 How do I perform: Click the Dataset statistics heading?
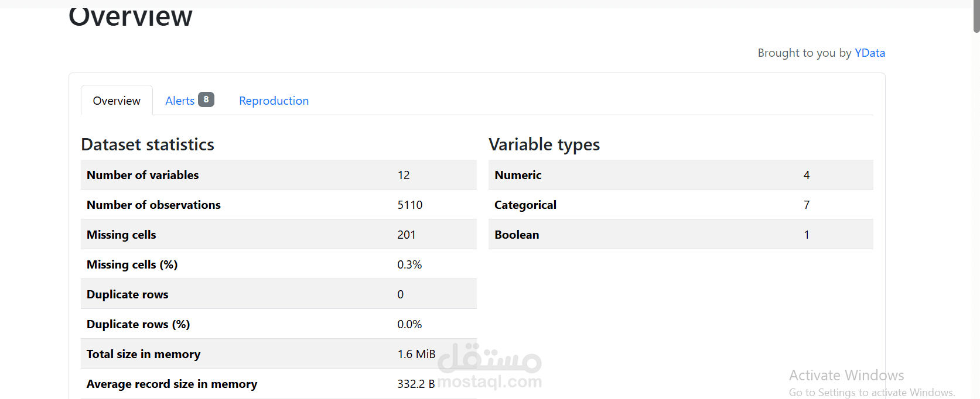[x=148, y=145]
